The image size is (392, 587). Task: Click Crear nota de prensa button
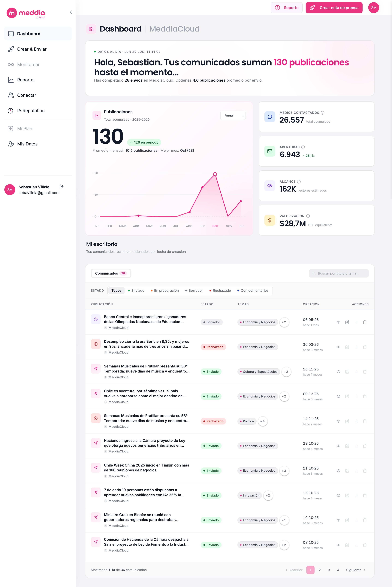(x=334, y=8)
